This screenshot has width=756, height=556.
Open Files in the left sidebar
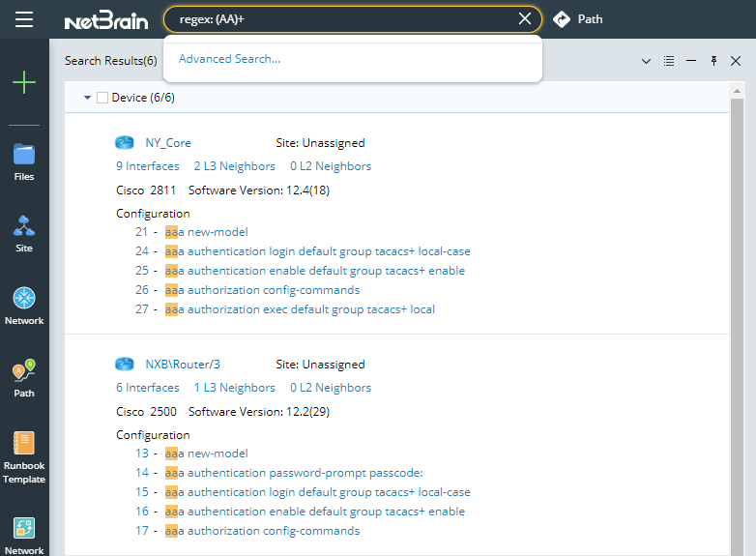coord(24,161)
